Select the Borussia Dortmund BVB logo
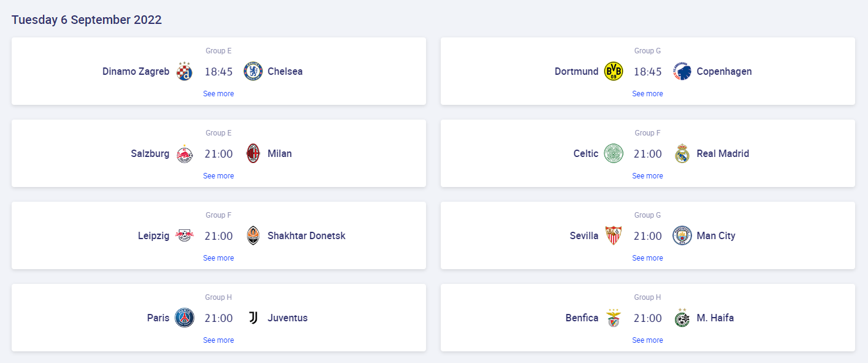The width and height of the screenshot is (868, 363). tap(614, 71)
